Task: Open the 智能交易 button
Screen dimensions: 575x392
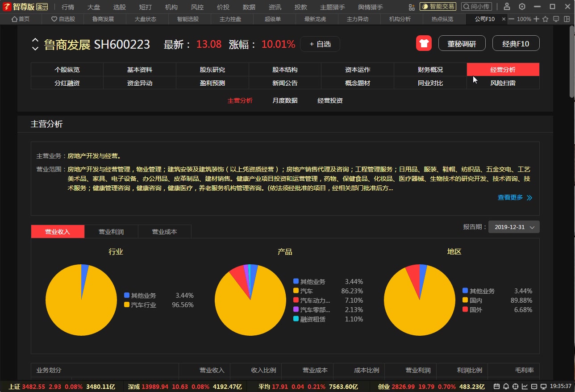Action: tap(438, 7)
